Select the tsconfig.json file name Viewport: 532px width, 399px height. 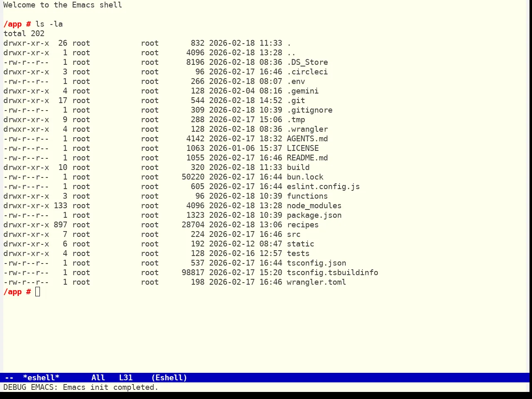click(x=316, y=263)
